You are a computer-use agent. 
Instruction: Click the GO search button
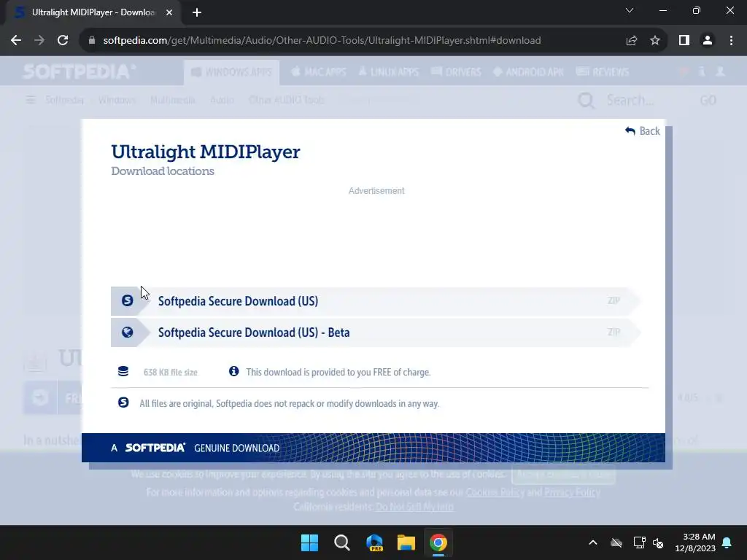coord(708,100)
